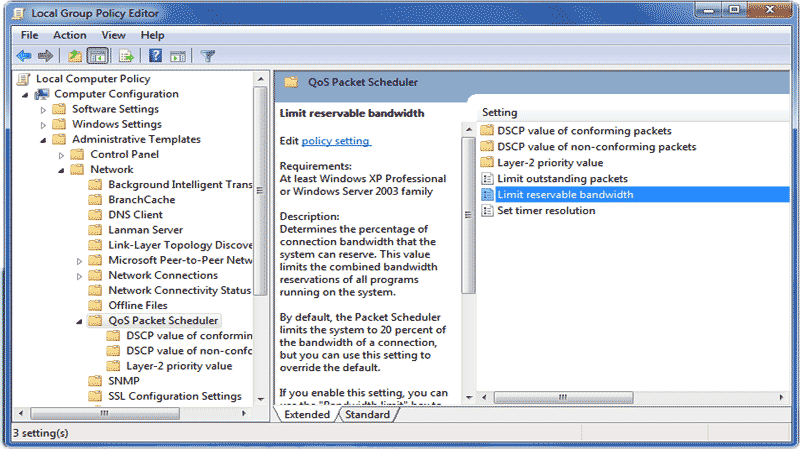Screen dimensions: 800x450
Task: Click the Export List toolbar icon
Action: (x=126, y=56)
